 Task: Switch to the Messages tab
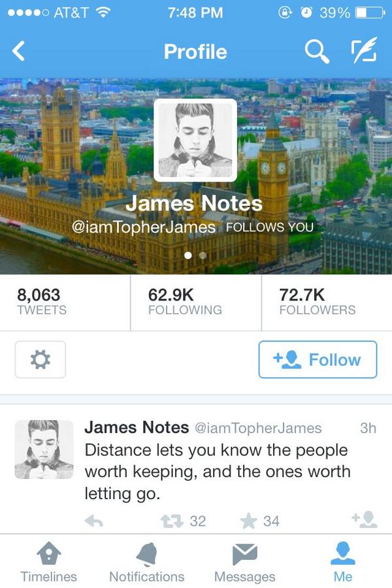244,562
